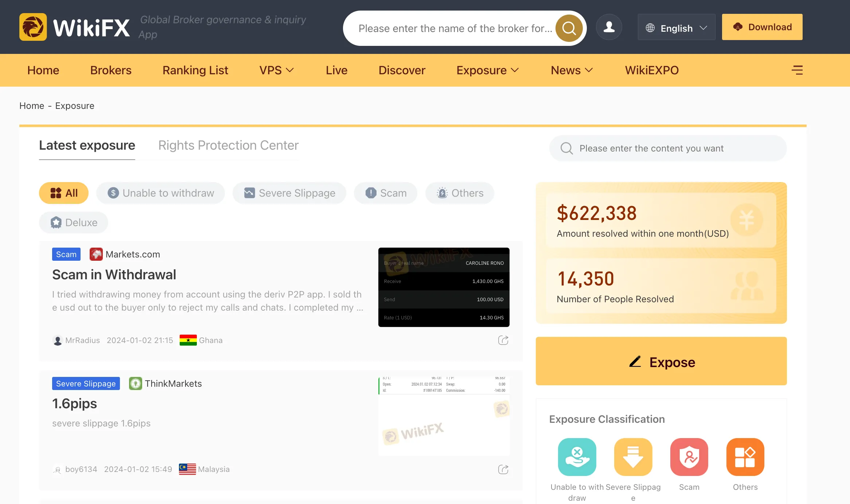Switch to the Latest exposure tab
Viewport: 850px width, 504px height.
coord(87,145)
